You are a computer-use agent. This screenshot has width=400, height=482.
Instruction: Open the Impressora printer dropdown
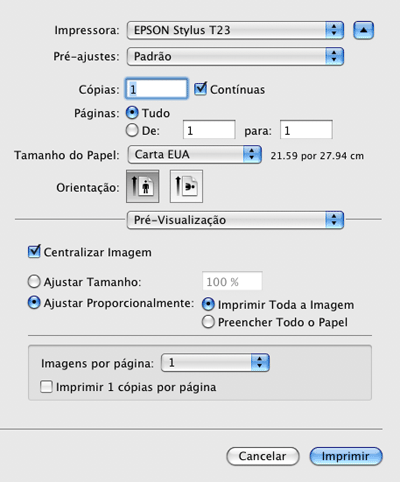click(235, 30)
